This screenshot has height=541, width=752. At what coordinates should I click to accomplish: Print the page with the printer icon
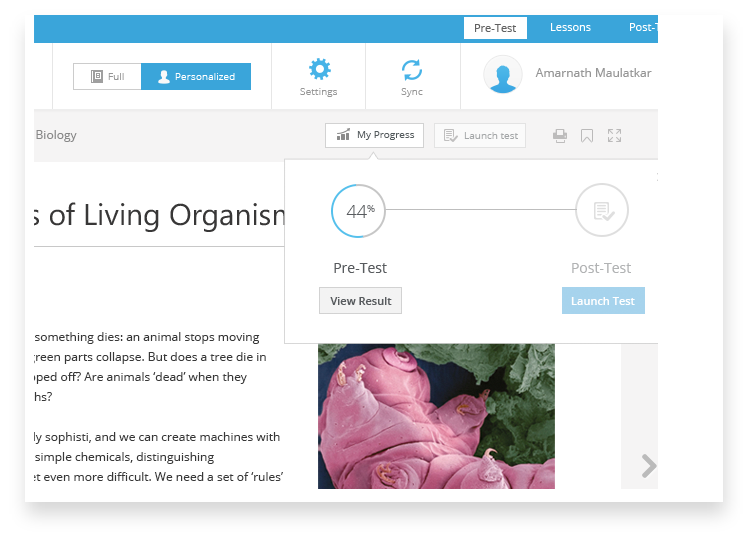click(560, 136)
